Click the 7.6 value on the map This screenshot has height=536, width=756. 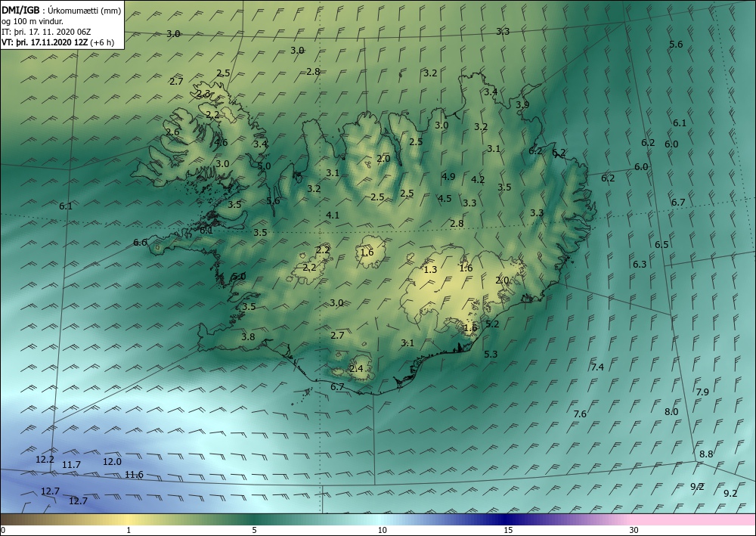click(580, 414)
